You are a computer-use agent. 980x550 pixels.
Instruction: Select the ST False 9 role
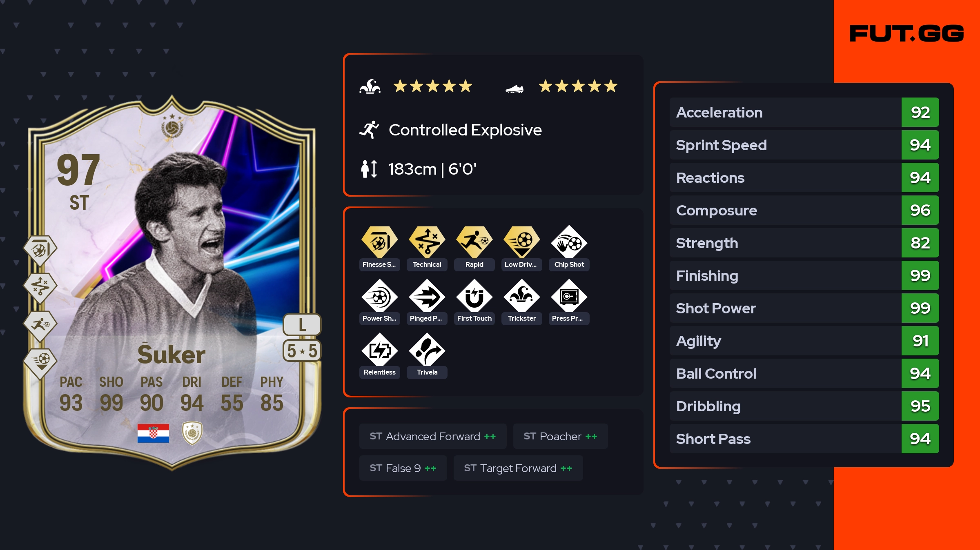coord(403,468)
